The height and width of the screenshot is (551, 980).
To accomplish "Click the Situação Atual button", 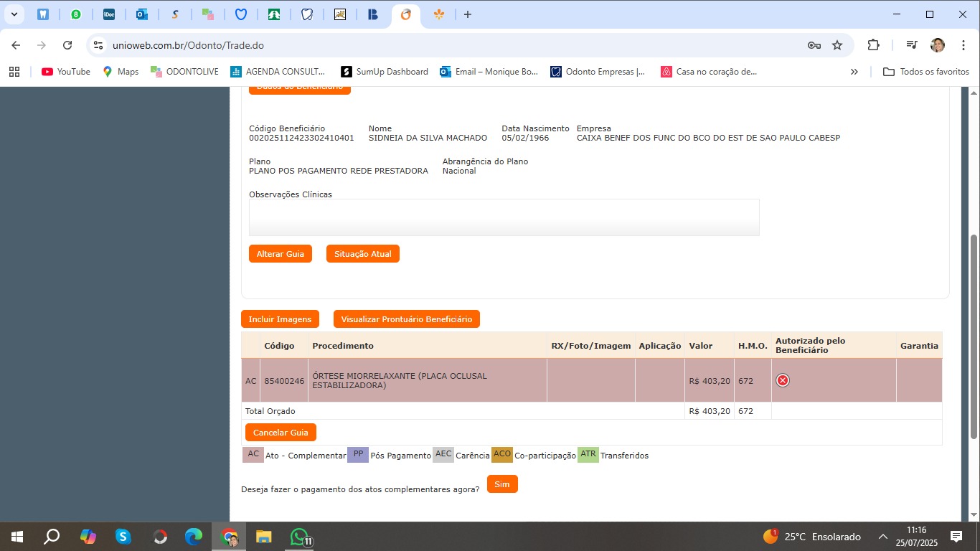I will (x=363, y=254).
